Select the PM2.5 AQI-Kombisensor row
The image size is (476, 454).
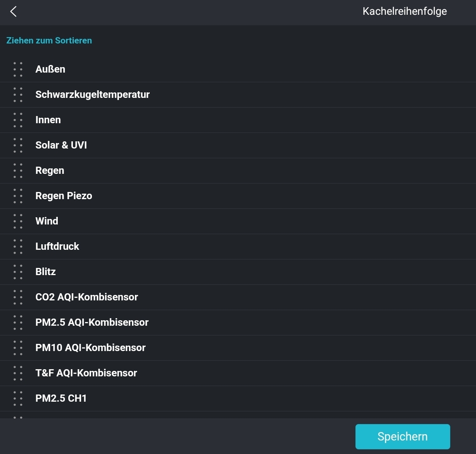click(x=92, y=322)
